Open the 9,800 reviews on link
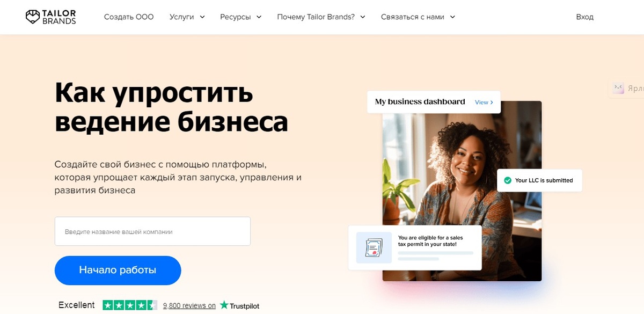This screenshot has height=314, width=644. pos(189,305)
